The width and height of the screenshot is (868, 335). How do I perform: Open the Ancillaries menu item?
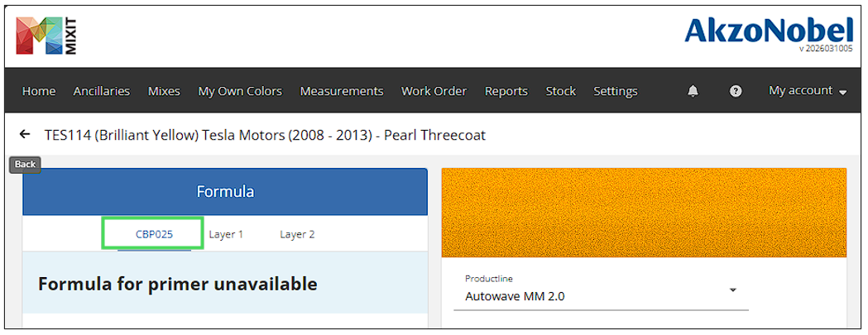pos(101,91)
